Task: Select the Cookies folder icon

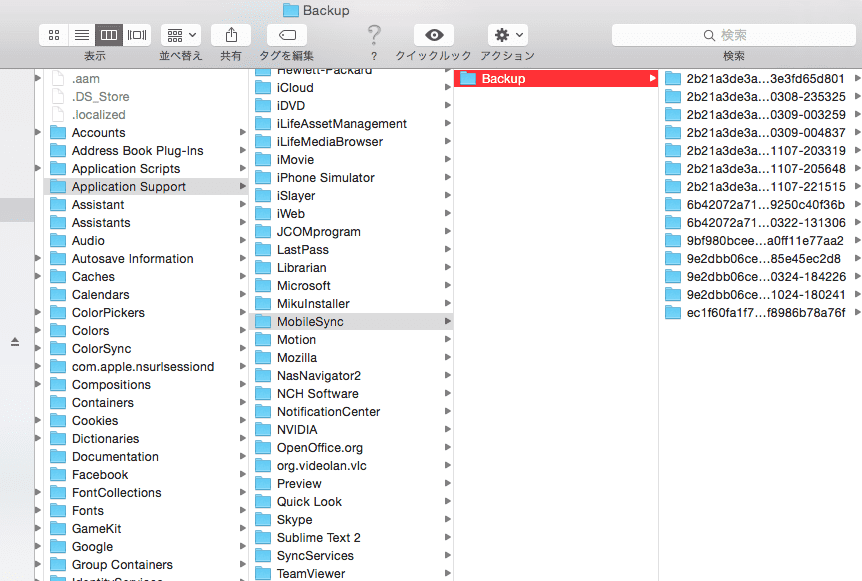Action: coord(58,420)
